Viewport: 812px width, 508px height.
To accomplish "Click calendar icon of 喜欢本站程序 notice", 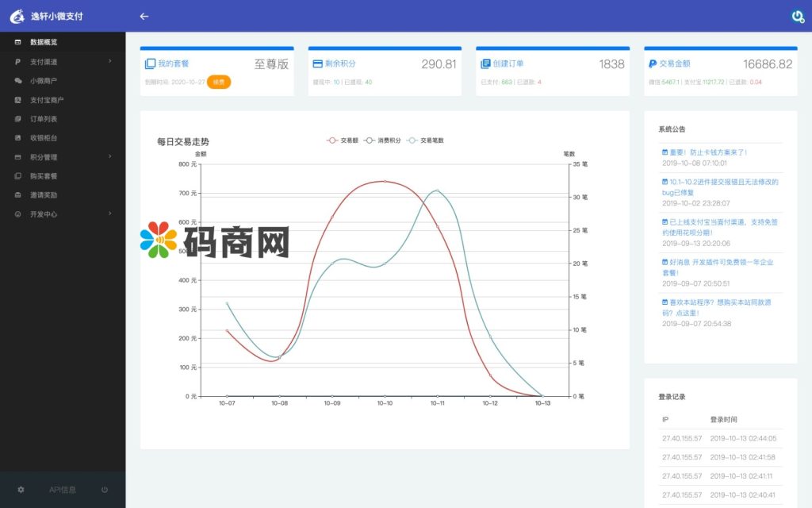I will [x=665, y=302].
